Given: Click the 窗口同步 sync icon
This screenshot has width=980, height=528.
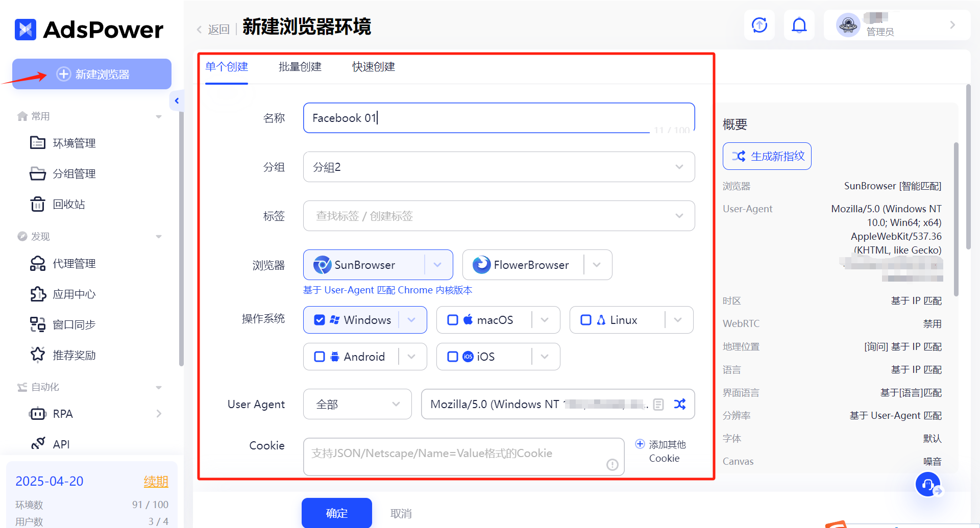Looking at the screenshot, I should tap(38, 324).
